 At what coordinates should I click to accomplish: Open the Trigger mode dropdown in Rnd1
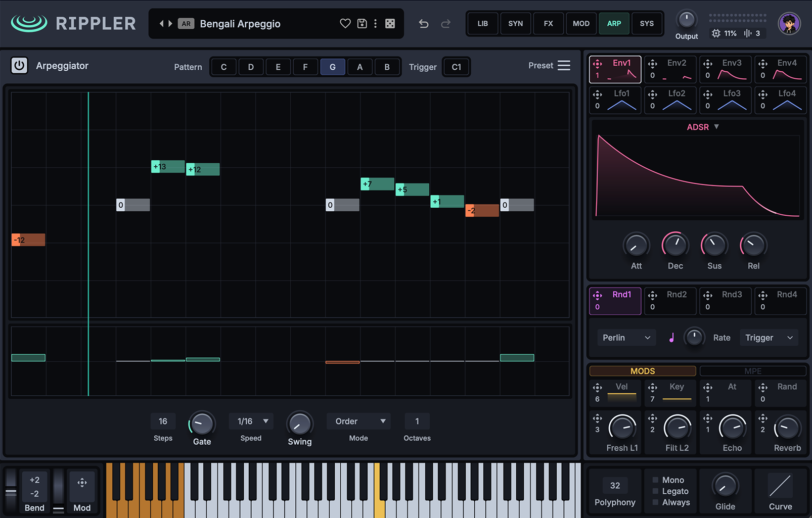[x=769, y=338]
